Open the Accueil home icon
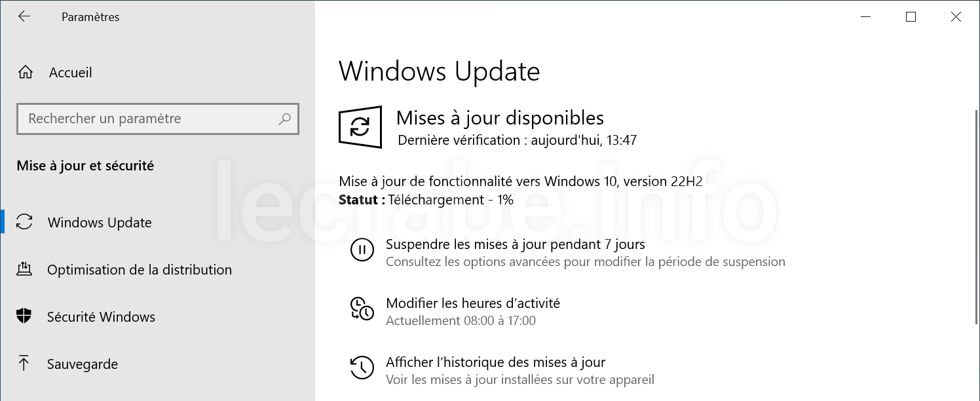The width and height of the screenshot is (980, 401). pos(25,73)
